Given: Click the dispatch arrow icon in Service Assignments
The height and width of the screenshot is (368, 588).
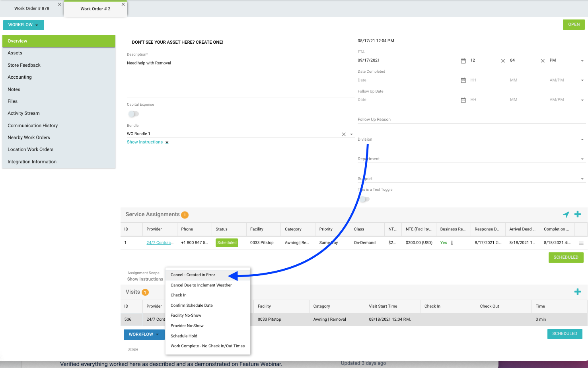Looking at the screenshot, I should click(566, 215).
